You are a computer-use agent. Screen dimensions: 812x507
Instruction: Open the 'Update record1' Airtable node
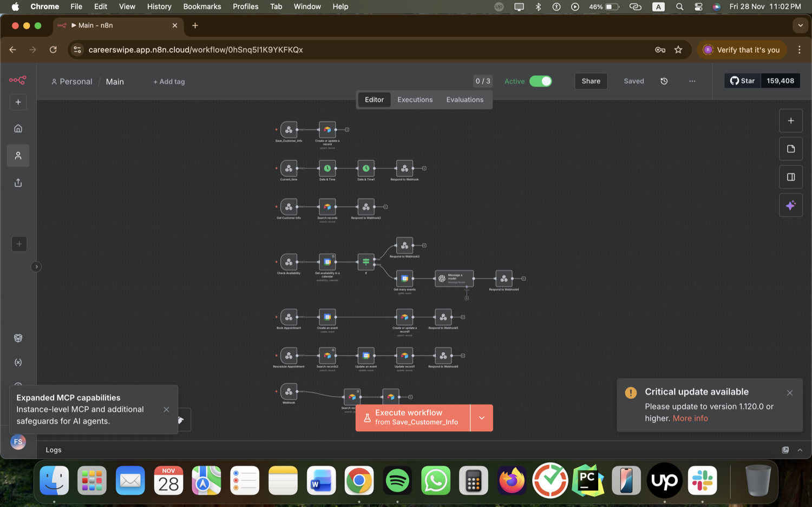tap(404, 355)
